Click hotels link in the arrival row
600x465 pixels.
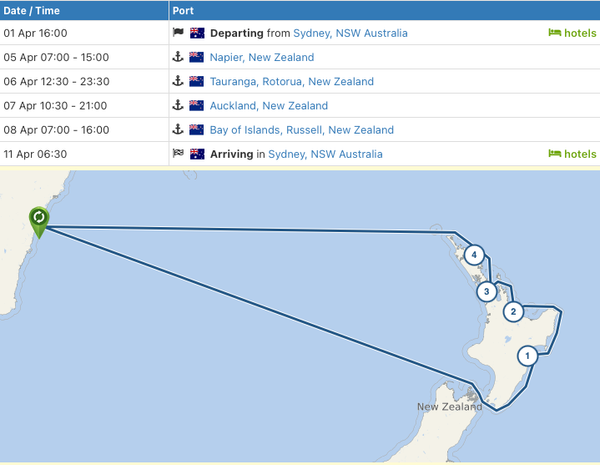572,154
